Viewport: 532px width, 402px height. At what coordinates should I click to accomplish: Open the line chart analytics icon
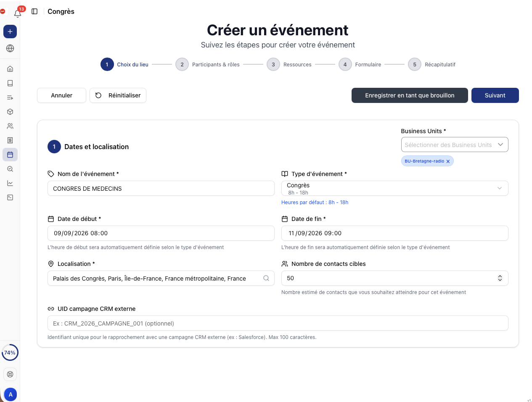click(x=10, y=183)
